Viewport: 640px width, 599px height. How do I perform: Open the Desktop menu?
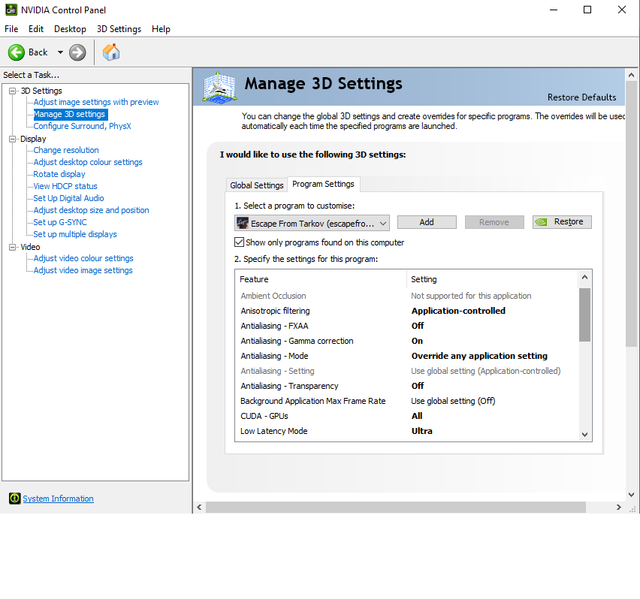pos(70,29)
